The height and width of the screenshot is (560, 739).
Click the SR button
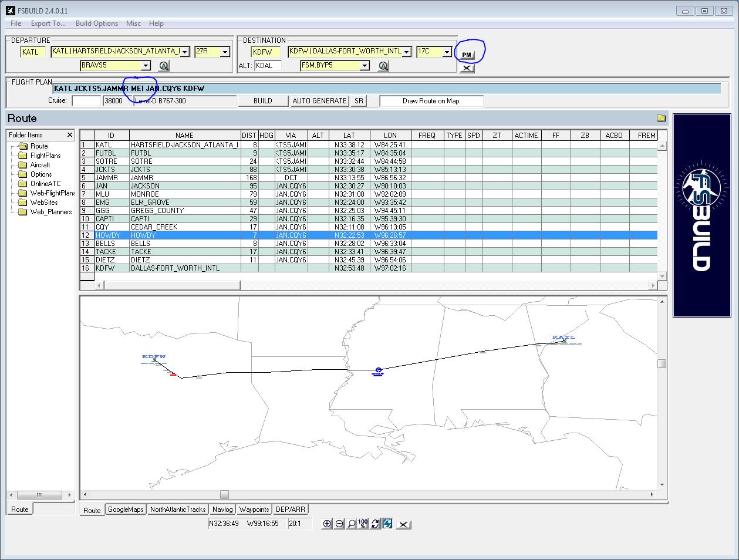[x=359, y=101]
